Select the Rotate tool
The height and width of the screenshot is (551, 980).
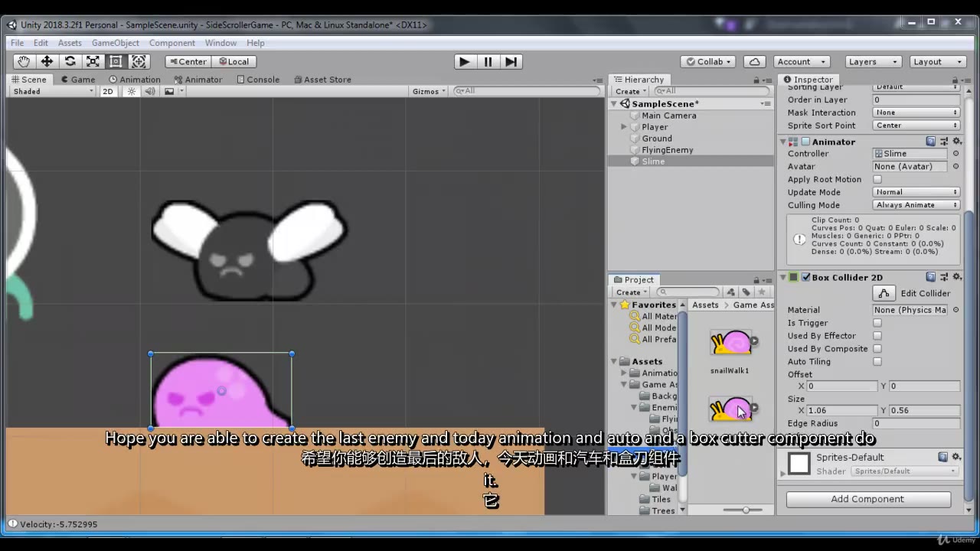70,61
